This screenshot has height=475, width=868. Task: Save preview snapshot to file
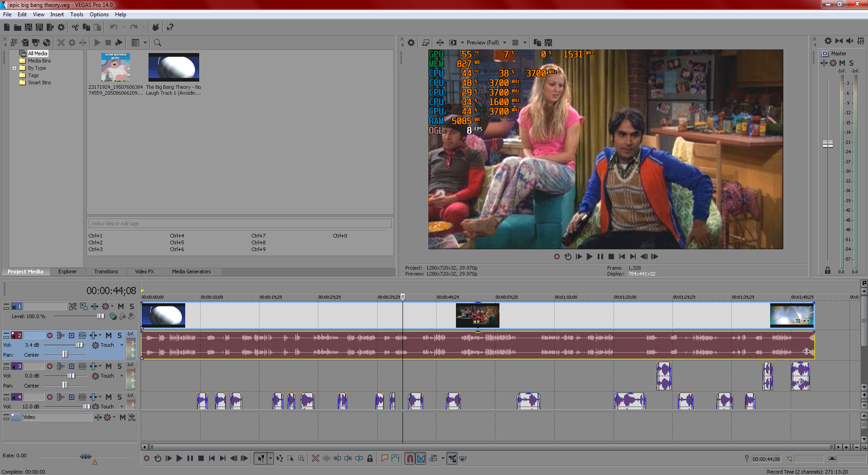(548, 43)
